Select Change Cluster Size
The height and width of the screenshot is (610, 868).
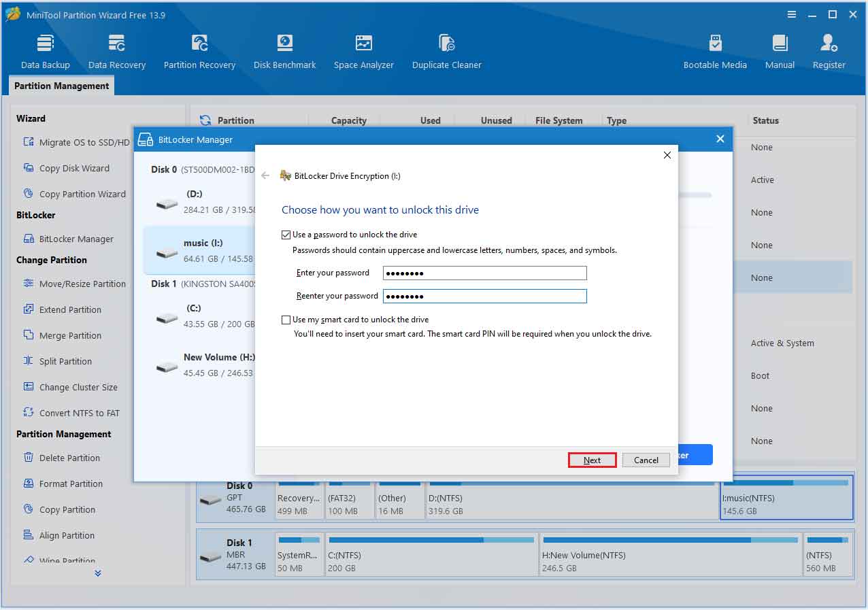coord(71,387)
